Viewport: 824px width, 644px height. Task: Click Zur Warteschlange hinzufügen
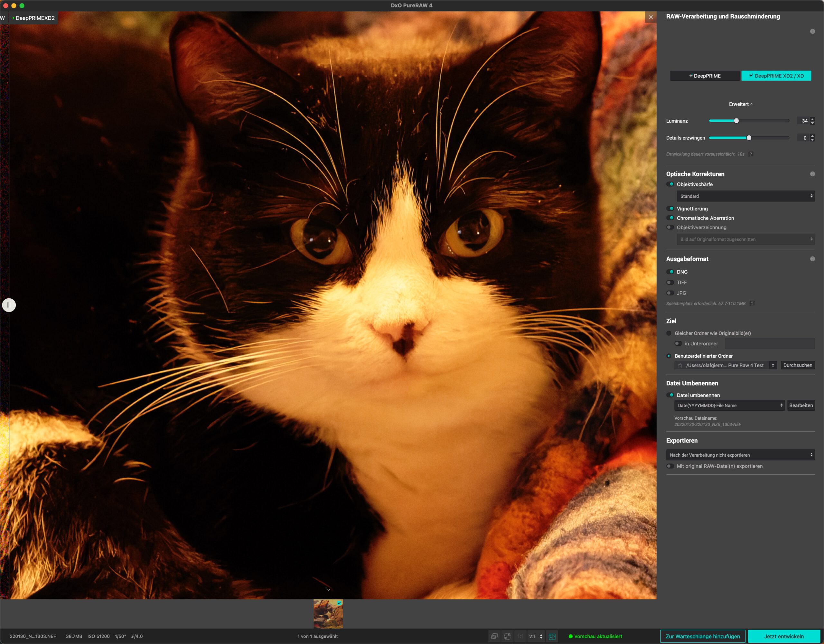(x=703, y=637)
